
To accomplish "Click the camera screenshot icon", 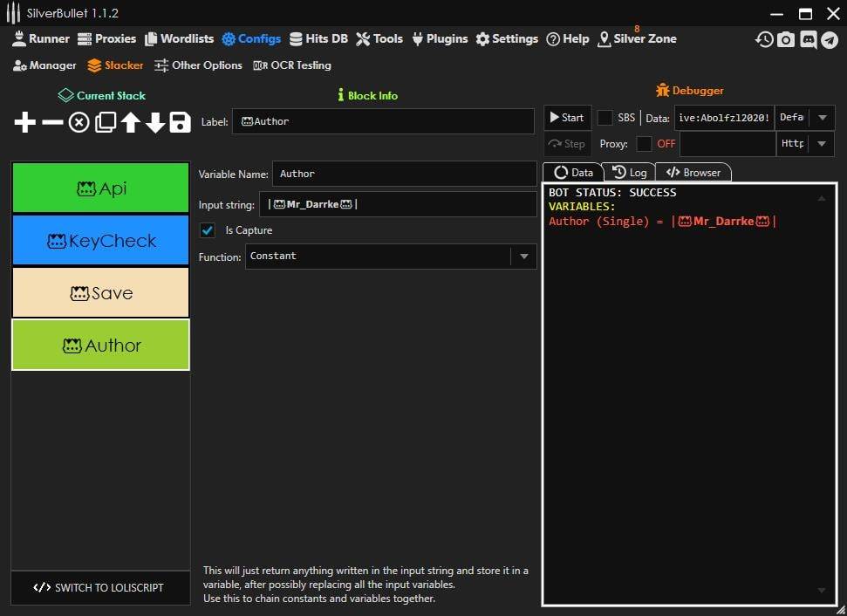I will [786, 39].
